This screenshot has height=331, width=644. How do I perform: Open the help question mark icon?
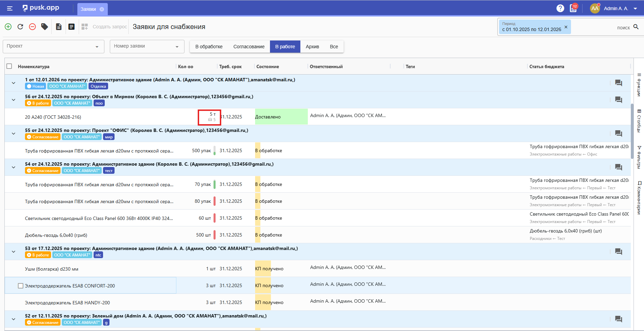560,8
